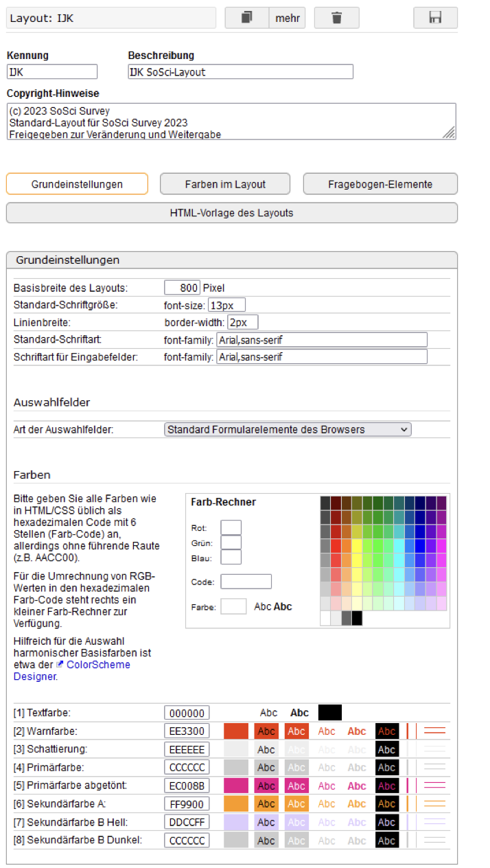Focus the 'Basisbreite des Layouts' pixel field
Screen dimensions: 490x868
pyautogui.click(x=182, y=288)
